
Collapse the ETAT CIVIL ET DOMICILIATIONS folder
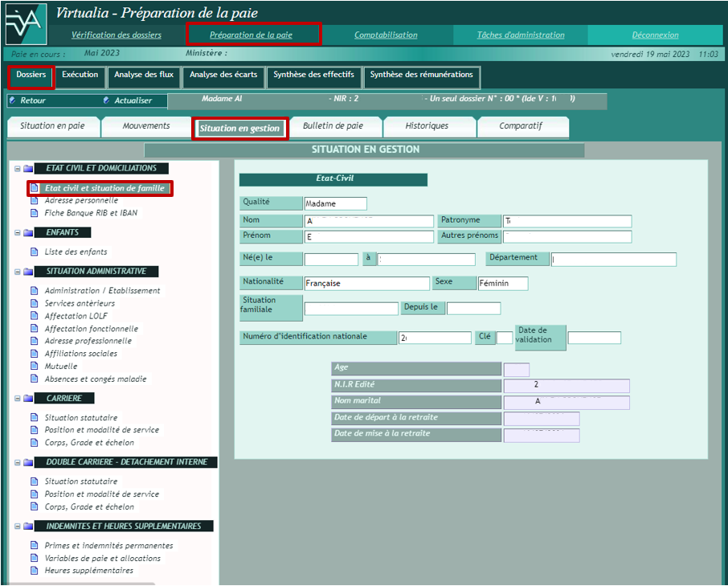(17, 169)
